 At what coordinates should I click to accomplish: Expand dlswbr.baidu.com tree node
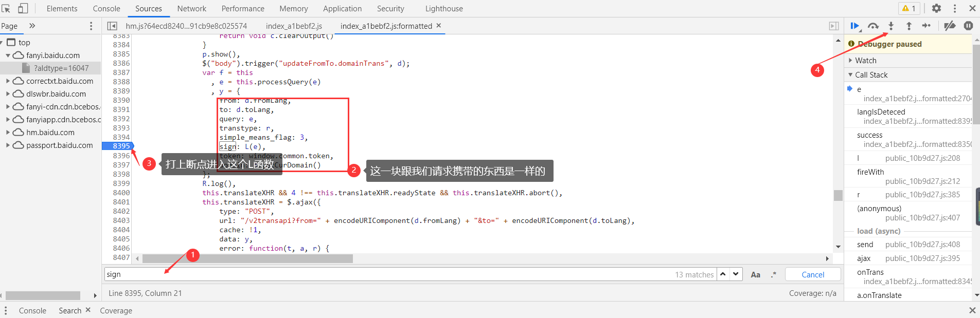point(8,94)
